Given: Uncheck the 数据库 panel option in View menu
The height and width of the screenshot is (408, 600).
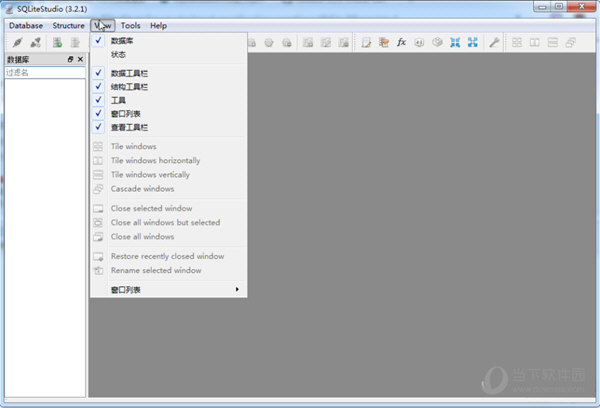Looking at the screenshot, I should point(168,41).
